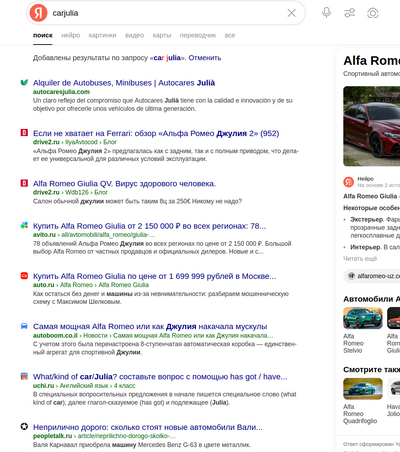Open image search camera icon
This screenshot has width=400, height=452.
coord(373,13)
